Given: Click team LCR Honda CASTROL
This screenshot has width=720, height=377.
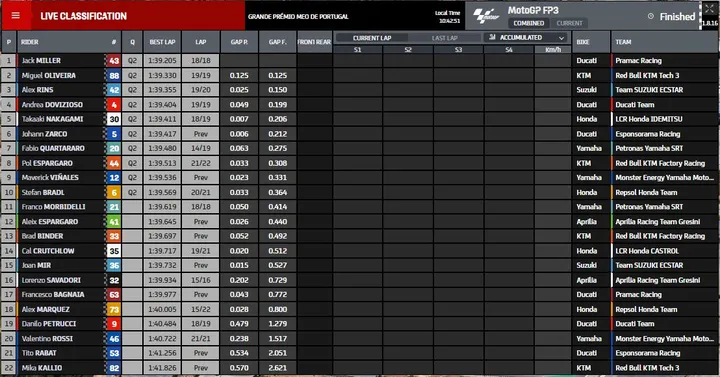Looking at the screenshot, I should (647, 251).
